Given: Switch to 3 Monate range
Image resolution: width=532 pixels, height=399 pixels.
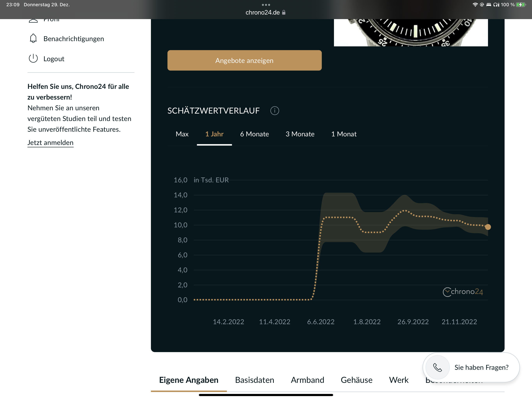Looking at the screenshot, I should point(300,134).
